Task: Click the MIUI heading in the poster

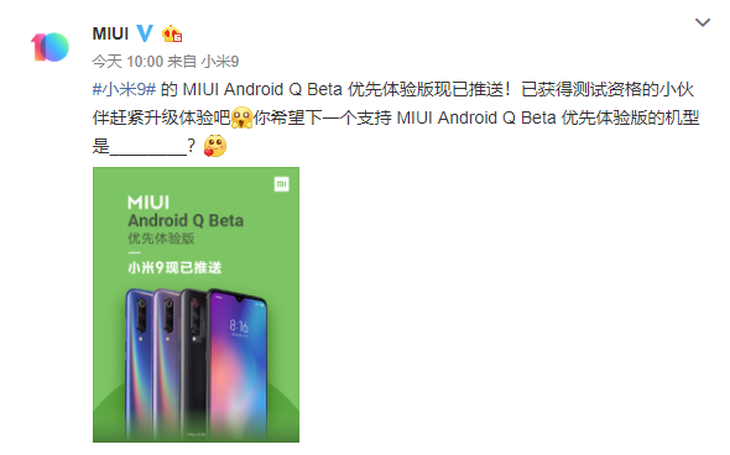Action: pyautogui.click(x=149, y=203)
